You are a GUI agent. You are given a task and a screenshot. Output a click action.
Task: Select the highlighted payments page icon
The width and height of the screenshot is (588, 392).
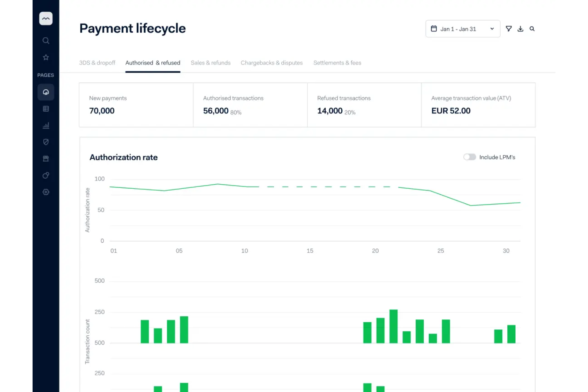(x=46, y=92)
